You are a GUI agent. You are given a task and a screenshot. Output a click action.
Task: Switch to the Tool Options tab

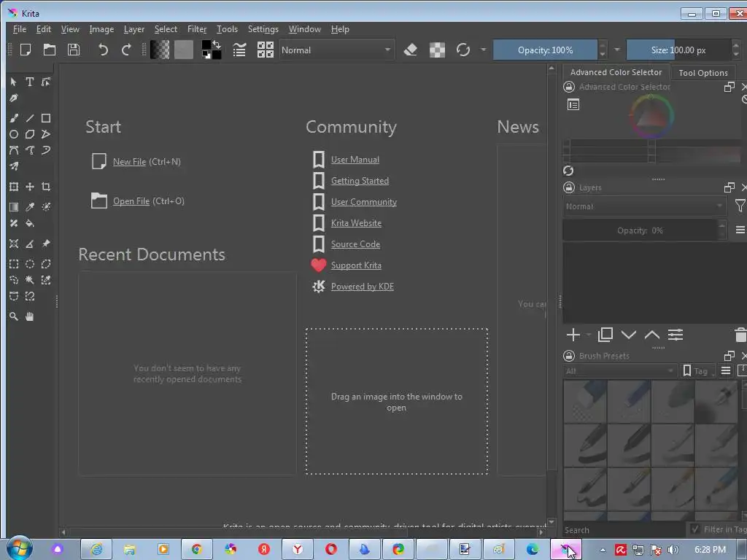pos(703,73)
